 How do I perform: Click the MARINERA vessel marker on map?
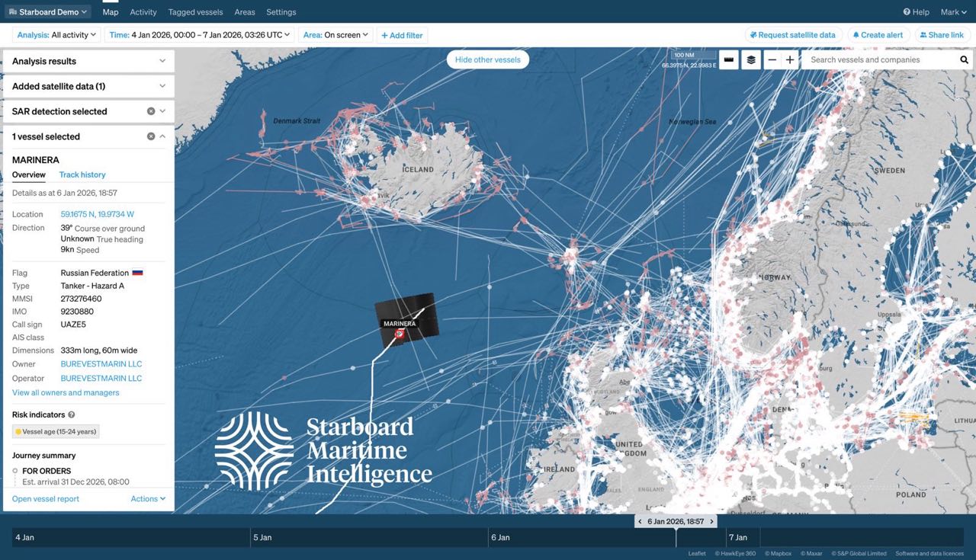pos(399,334)
